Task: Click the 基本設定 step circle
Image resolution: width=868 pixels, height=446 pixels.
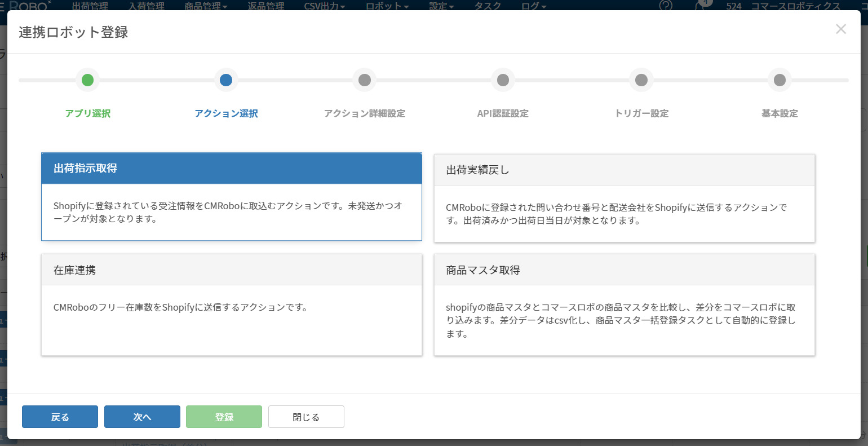Action: point(780,80)
